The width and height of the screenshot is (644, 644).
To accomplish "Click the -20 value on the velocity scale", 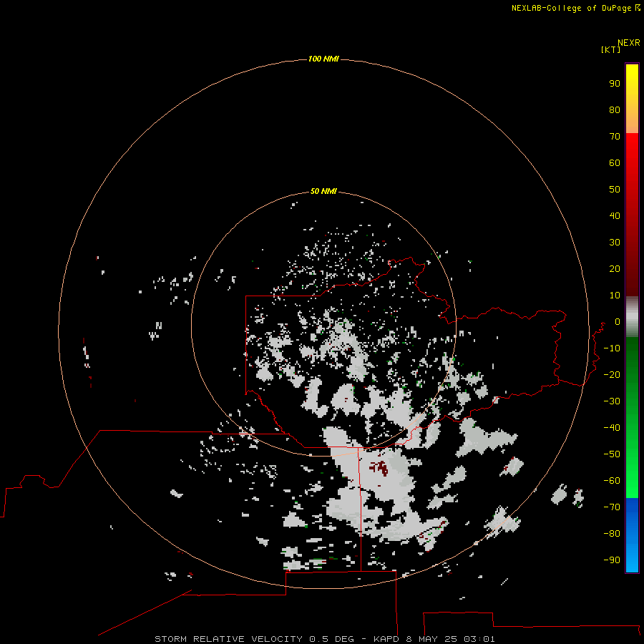I will pyautogui.click(x=612, y=375).
